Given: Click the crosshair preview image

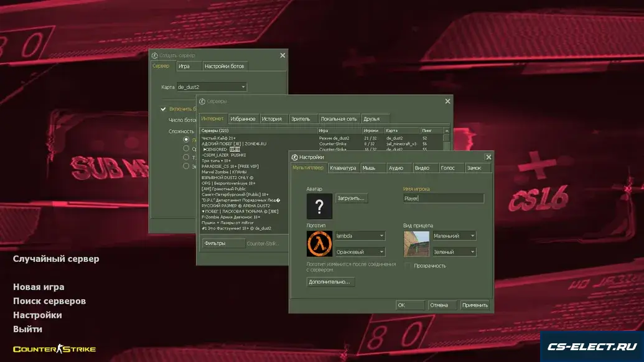Looking at the screenshot, I should click(416, 243).
